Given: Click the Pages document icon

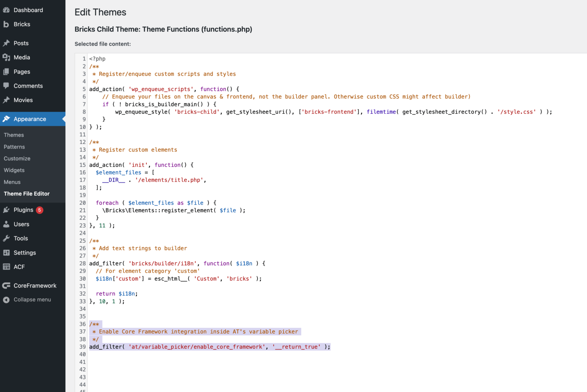Looking at the screenshot, I should 6,72.
